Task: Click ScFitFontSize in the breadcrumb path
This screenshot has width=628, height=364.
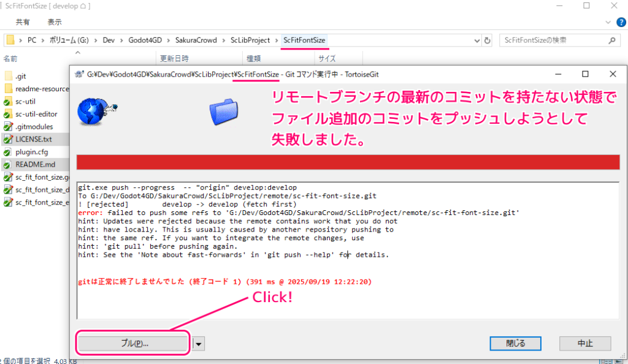Action: click(x=304, y=39)
